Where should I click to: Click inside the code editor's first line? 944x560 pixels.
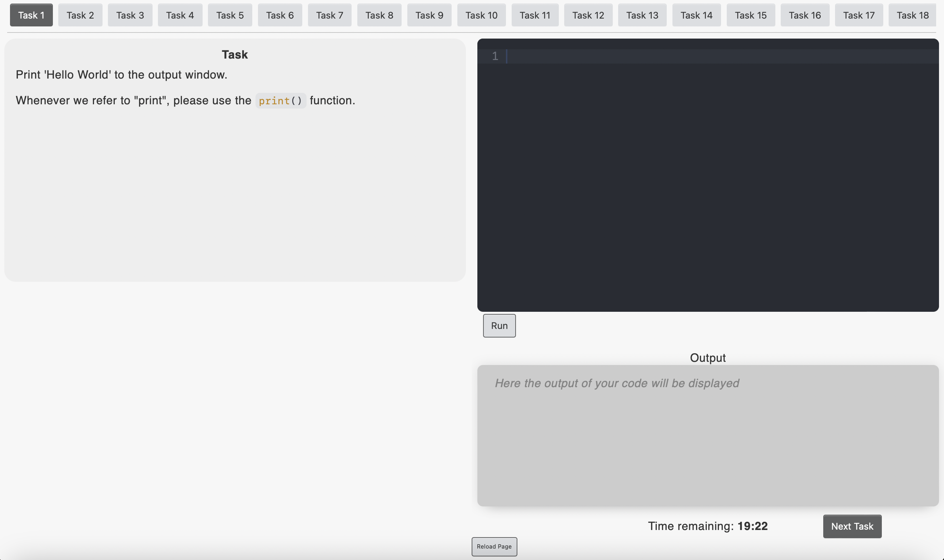(717, 56)
